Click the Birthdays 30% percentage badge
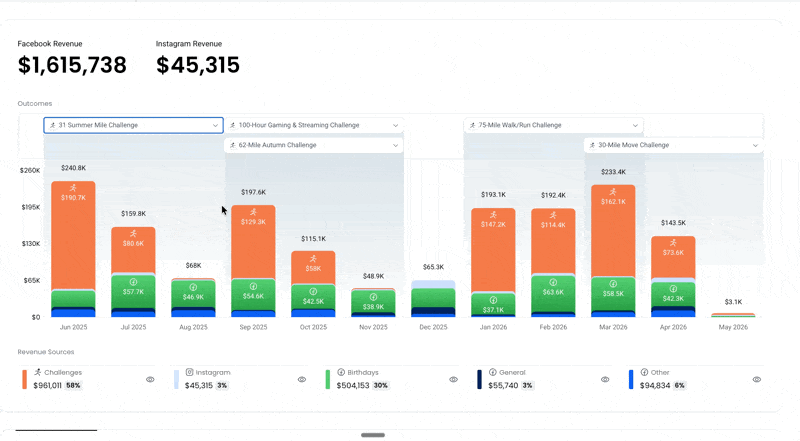The width and height of the screenshot is (800, 441). coord(380,385)
